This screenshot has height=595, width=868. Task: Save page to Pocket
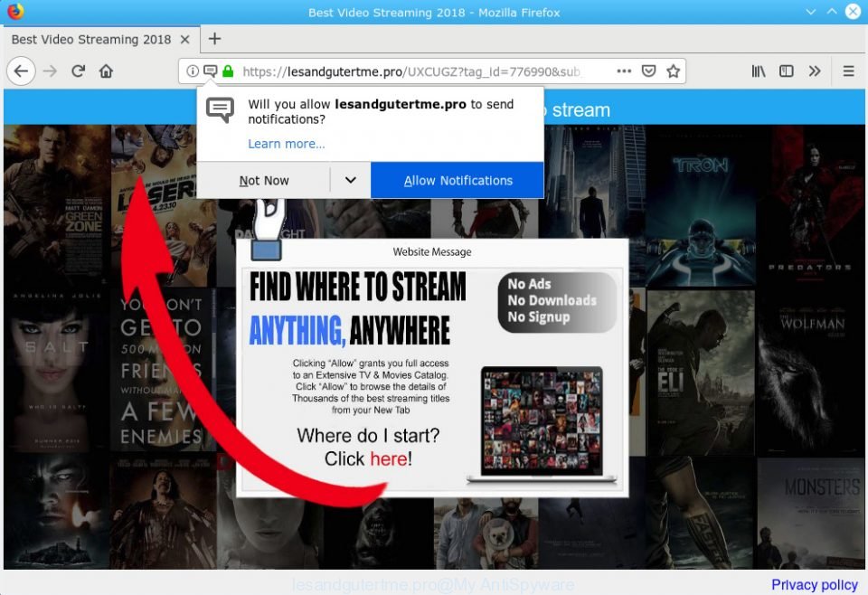click(649, 71)
